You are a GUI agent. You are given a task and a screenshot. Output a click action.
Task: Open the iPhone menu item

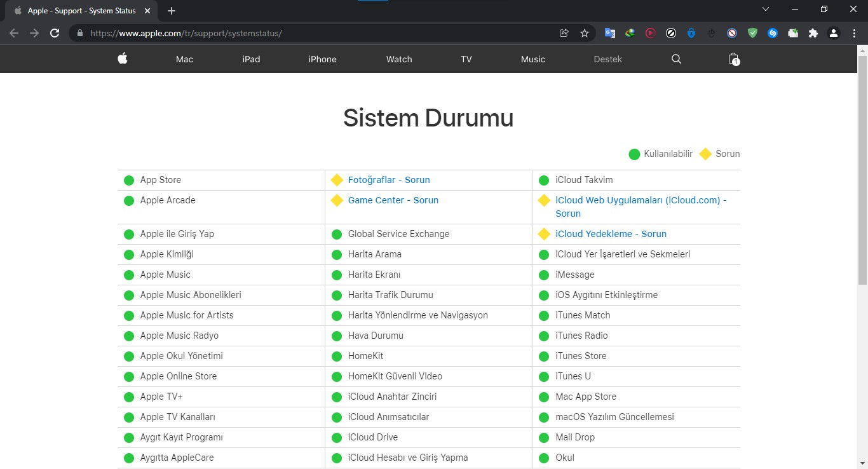pos(322,59)
